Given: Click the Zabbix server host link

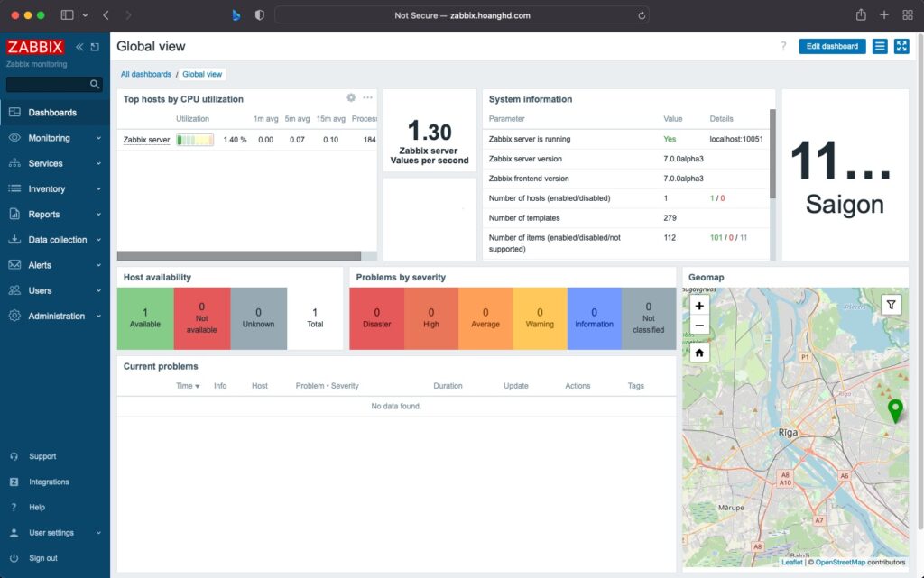Looking at the screenshot, I should pos(146,140).
